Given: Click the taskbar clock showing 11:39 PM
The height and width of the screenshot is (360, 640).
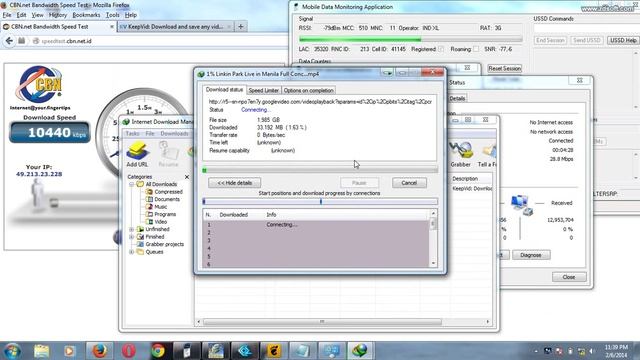Looking at the screenshot, I should click(616, 351).
